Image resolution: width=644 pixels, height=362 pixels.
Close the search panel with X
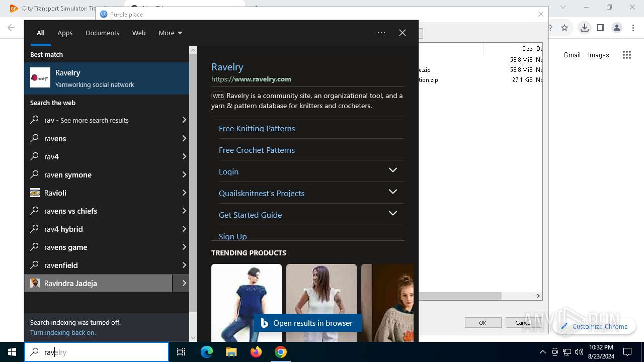pyautogui.click(x=403, y=33)
